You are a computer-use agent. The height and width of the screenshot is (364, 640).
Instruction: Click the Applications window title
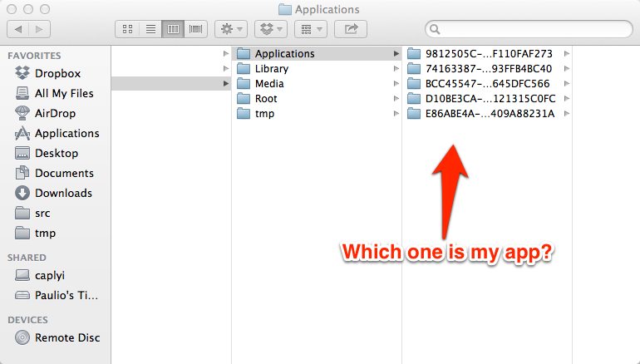click(327, 9)
